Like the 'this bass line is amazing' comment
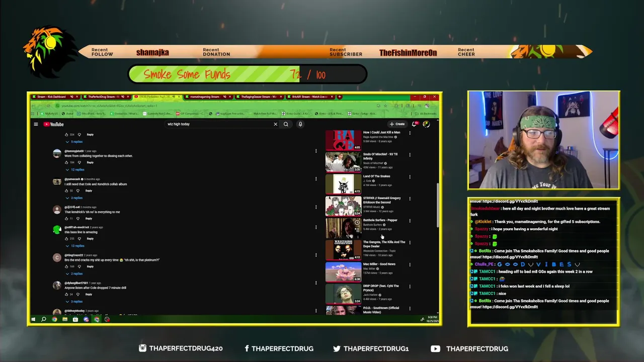 coord(66,239)
